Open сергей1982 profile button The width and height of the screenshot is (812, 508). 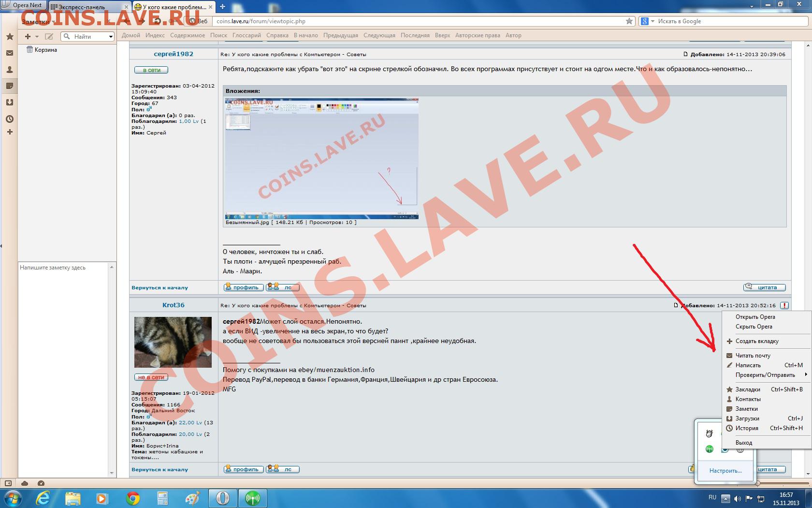[244, 287]
